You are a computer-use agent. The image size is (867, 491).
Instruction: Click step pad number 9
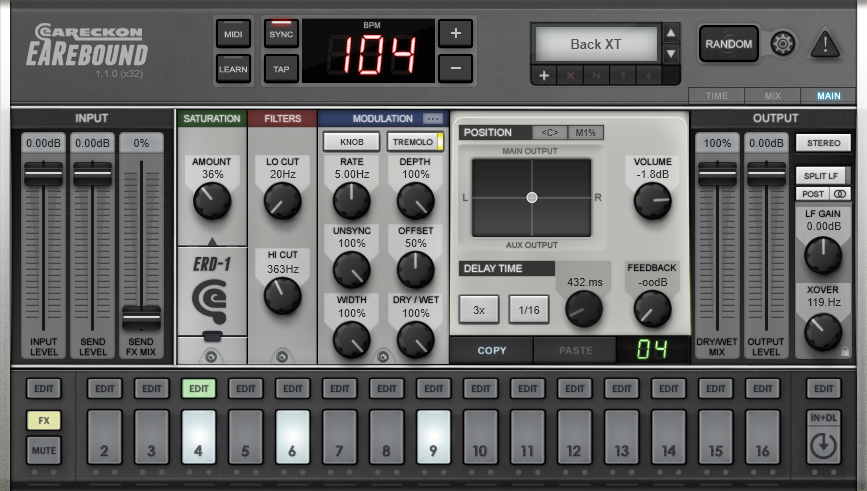point(433,438)
